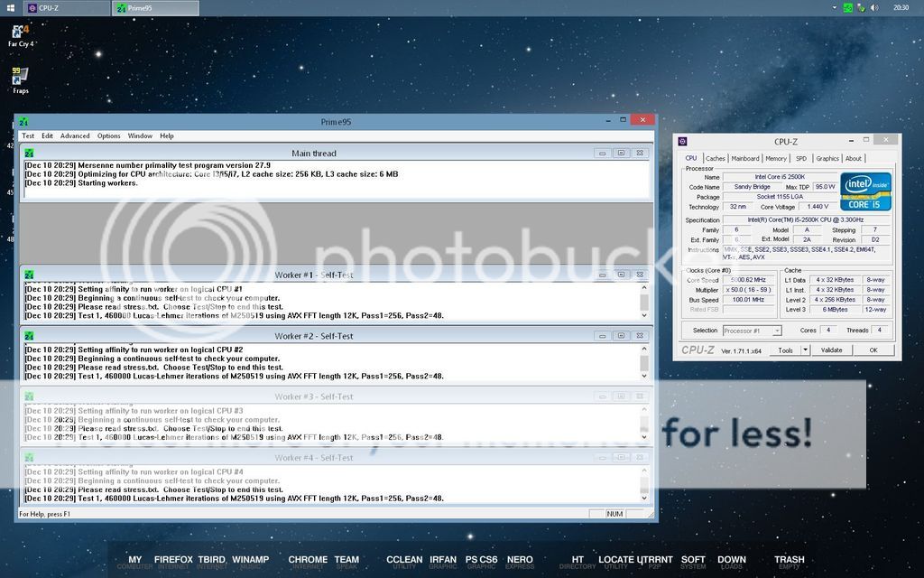Image resolution: width=924 pixels, height=578 pixels.
Task: Click the CPU-Z title bar icon
Action: tap(682, 142)
